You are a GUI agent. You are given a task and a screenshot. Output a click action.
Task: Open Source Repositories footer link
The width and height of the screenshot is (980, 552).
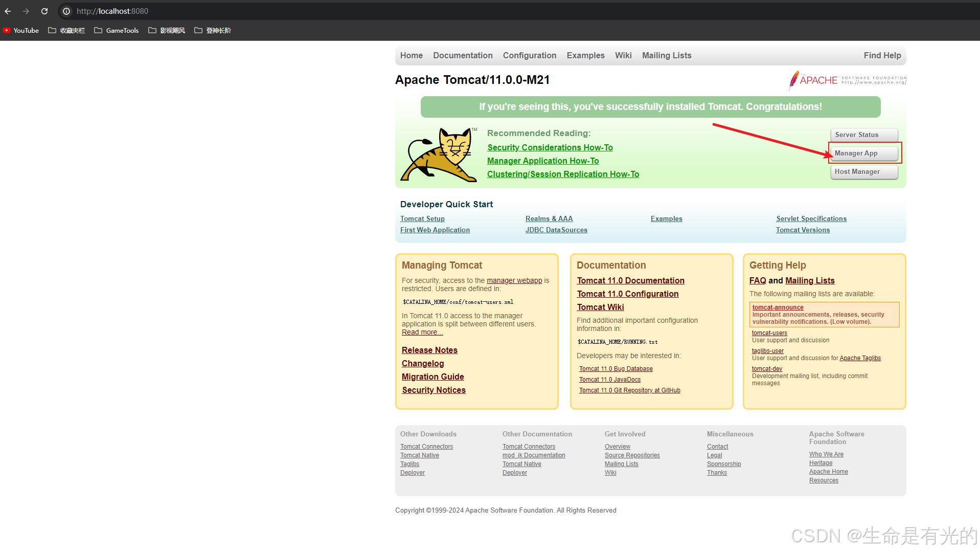coord(632,455)
